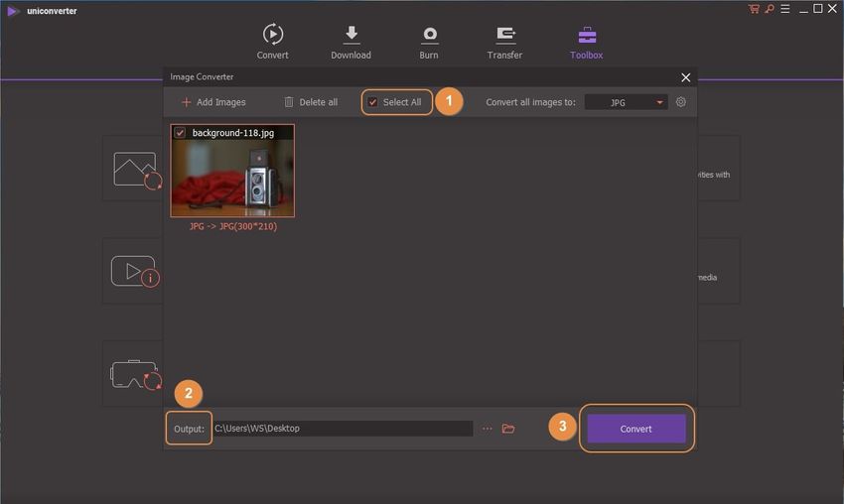Click Add Images plus button
The image size is (844, 504).
point(187,102)
